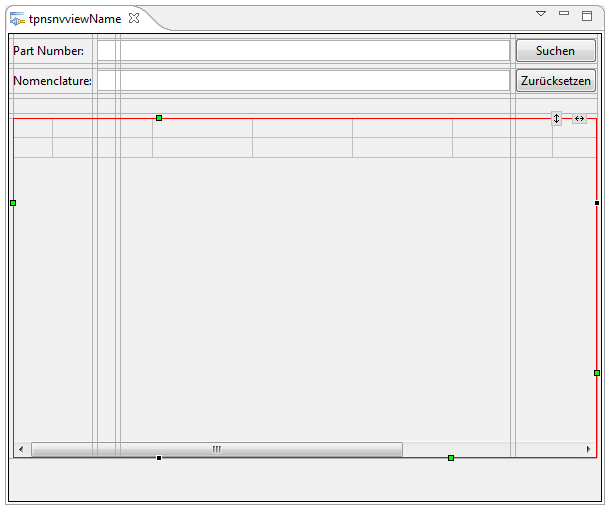The image size is (609, 508).
Task: Toggle horizontal grab fill icon
Action: 579,119
